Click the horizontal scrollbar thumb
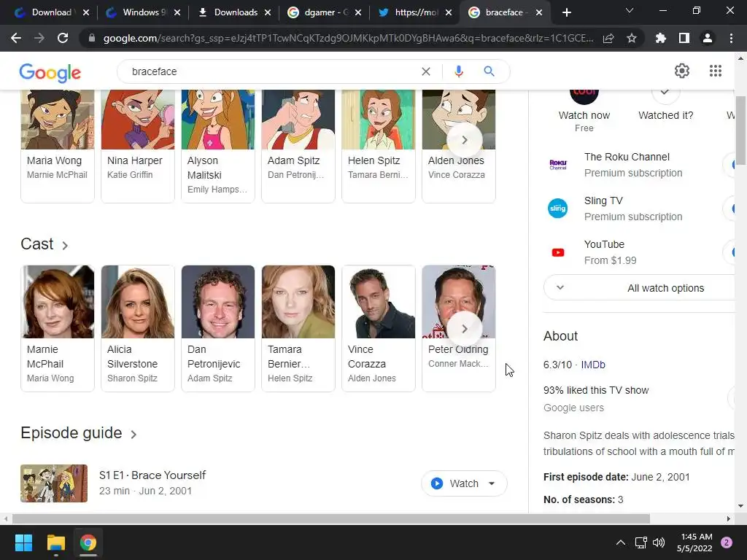The width and height of the screenshot is (747, 560). pyautogui.click(x=330, y=518)
